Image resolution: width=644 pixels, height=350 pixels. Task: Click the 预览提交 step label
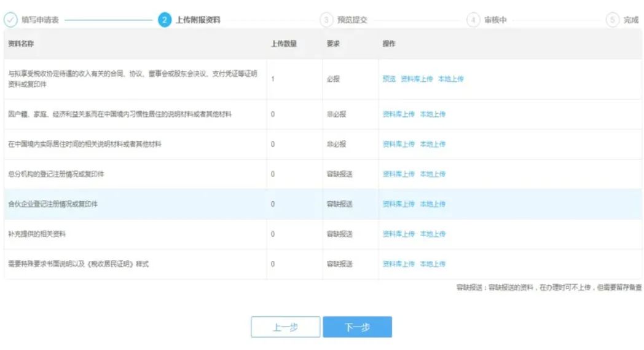click(352, 20)
